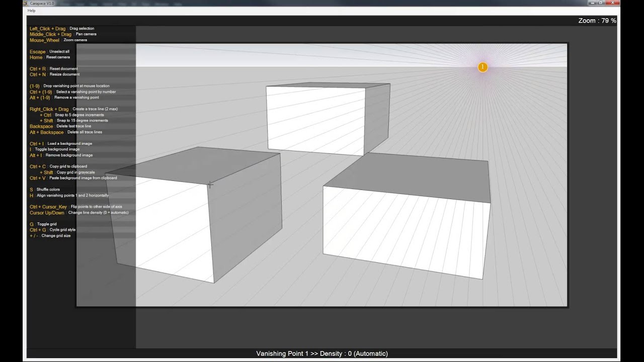This screenshot has height=362, width=644.
Task: Click the 'Unselect all' help line
Action: click(x=59, y=52)
